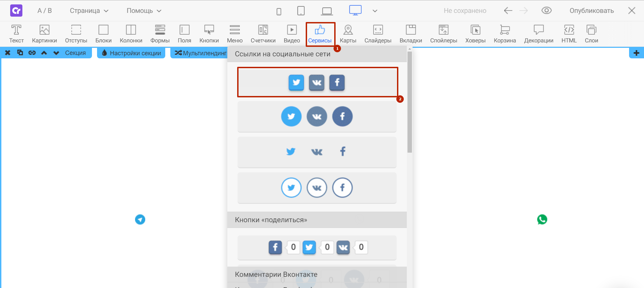Open the Страница dropdown menu

click(89, 11)
